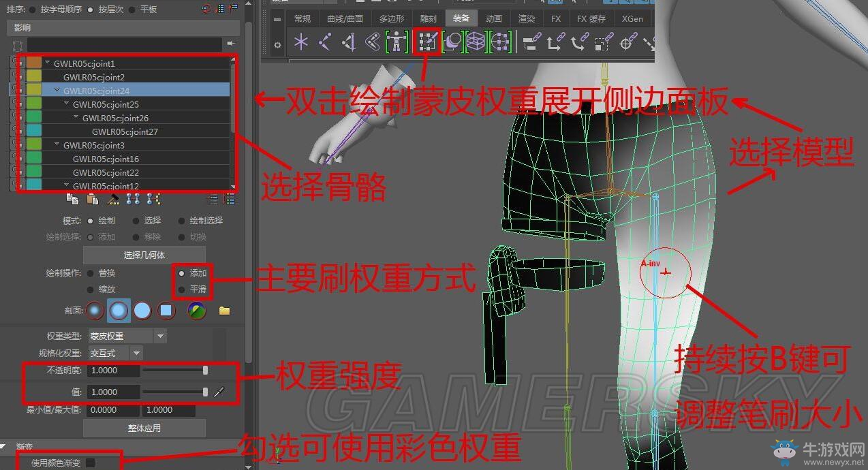The width and height of the screenshot is (868, 470).
Task: Switch to the 曲线/曲面 shelf tab
Action: pyautogui.click(x=345, y=19)
